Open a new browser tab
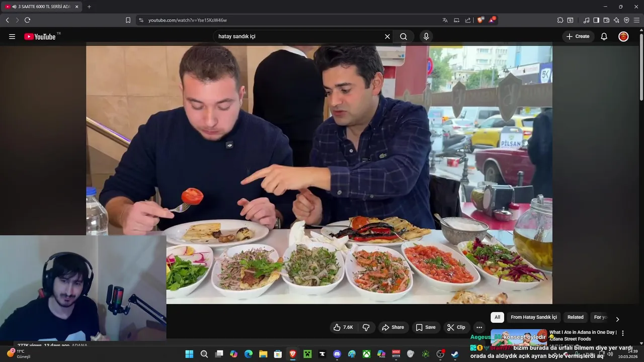Image resolution: width=644 pixels, height=362 pixels. [x=89, y=7]
